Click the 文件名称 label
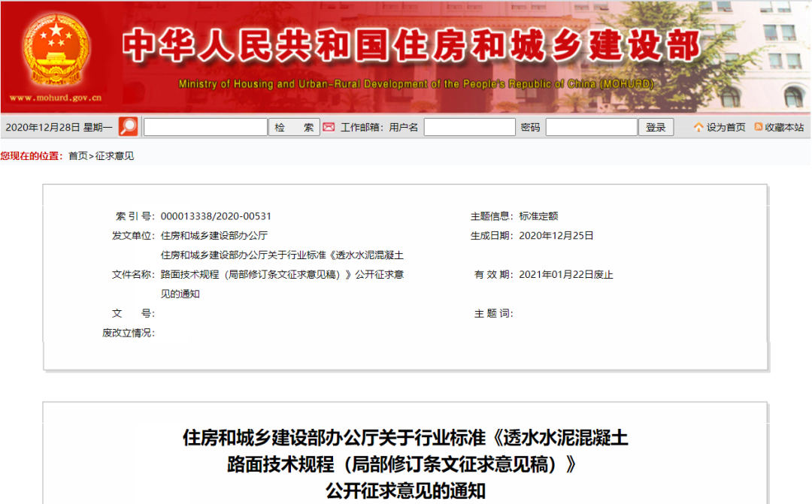The width and height of the screenshot is (812, 504). [133, 275]
